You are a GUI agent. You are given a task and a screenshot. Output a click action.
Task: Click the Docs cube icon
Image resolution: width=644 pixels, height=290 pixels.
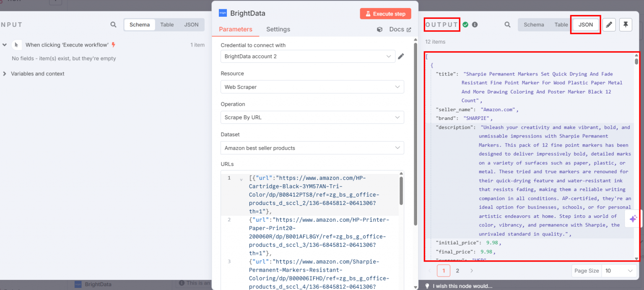click(380, 29)
